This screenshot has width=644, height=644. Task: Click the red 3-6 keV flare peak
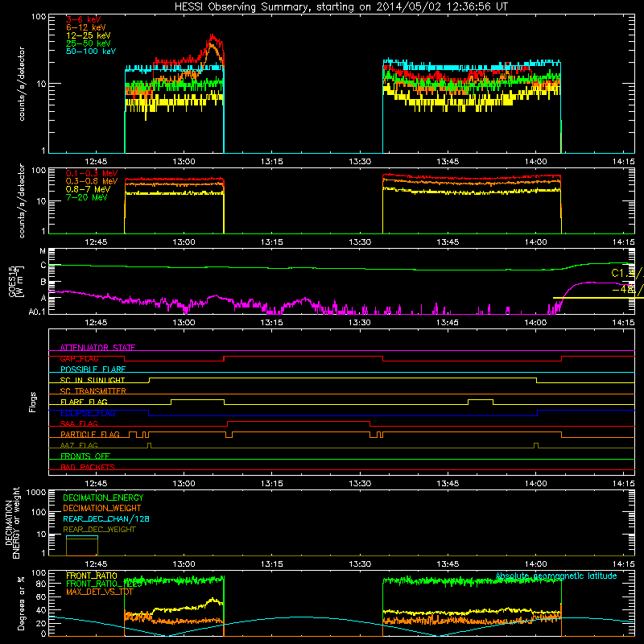[x=212, y=37]
